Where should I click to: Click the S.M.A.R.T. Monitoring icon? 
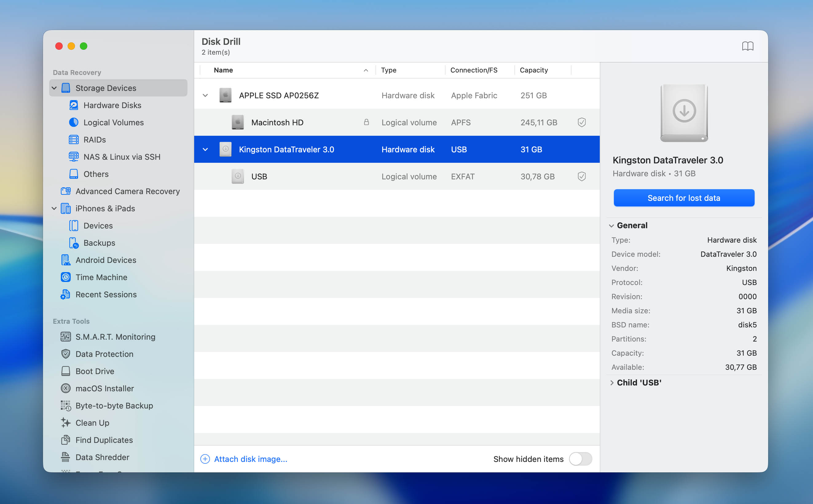pyautogui.click(x=65, y=337)
